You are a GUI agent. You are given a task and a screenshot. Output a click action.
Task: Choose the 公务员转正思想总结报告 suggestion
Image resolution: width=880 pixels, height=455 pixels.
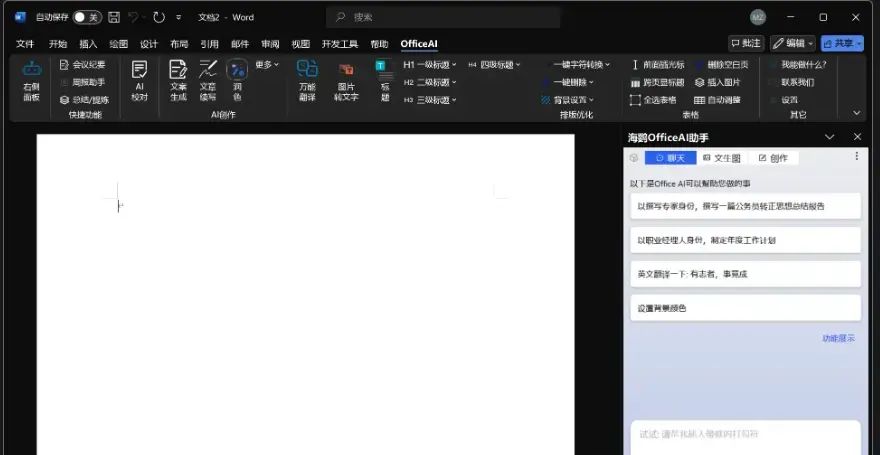pyautogui.click(x=745, y=206)
